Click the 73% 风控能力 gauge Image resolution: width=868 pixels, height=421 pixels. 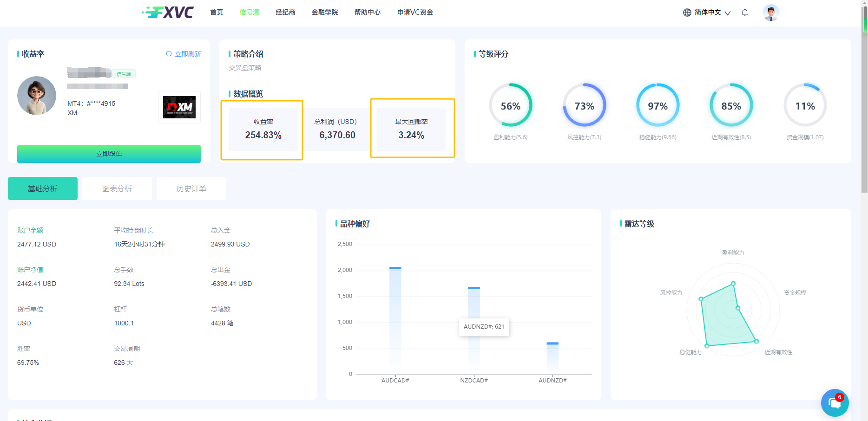coord(585,105)
